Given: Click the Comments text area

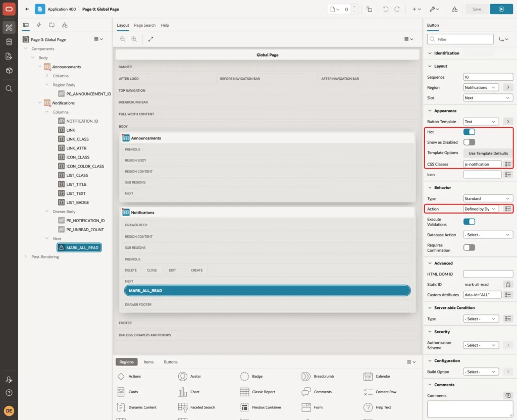Looking at the screenshot, I should pyautogui.click(x=470, y=409).
